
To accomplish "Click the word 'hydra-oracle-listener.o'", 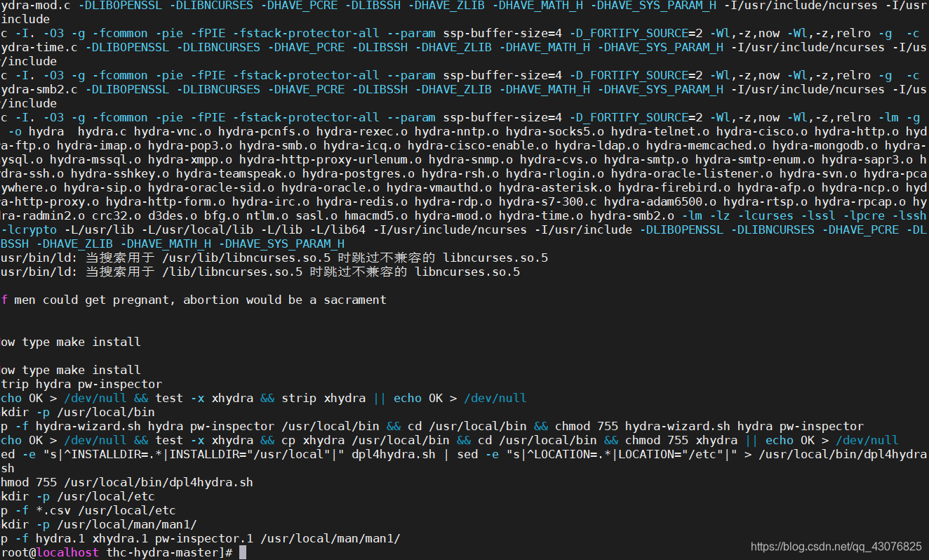I will 692,174.
